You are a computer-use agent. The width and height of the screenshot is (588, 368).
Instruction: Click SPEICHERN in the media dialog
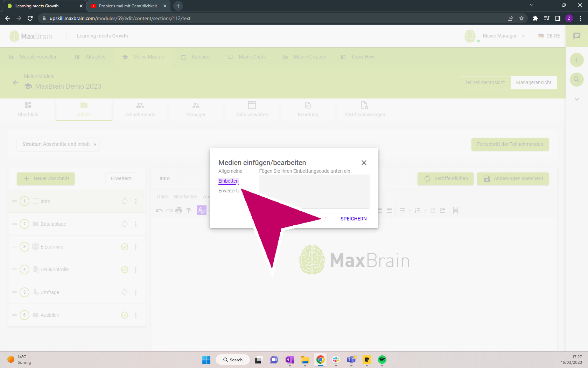click(353, 219)
